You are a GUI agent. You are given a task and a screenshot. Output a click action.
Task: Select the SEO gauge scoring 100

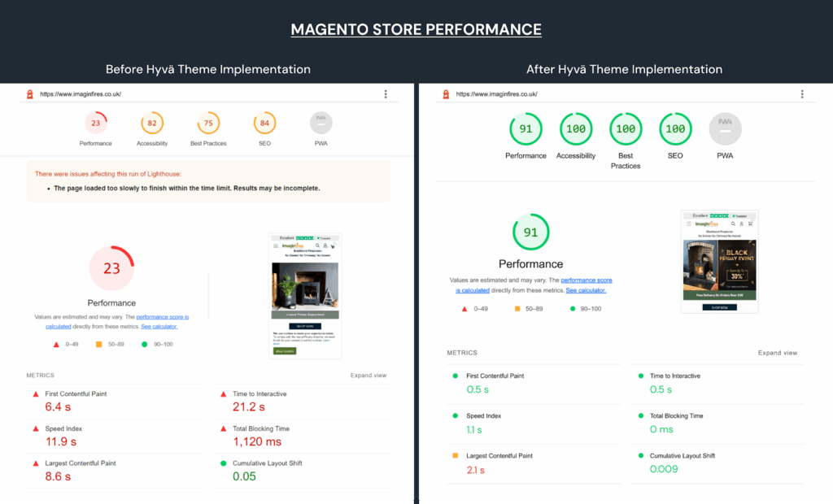pos(675,129)
